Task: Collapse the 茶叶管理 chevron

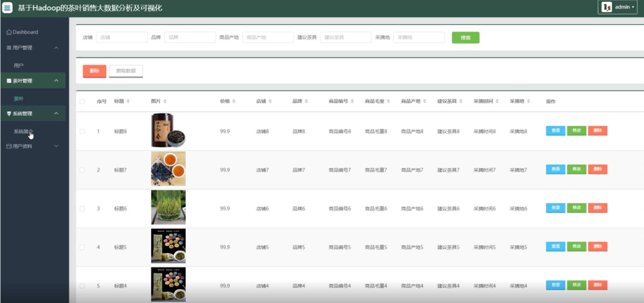Action: click(56, 81)
